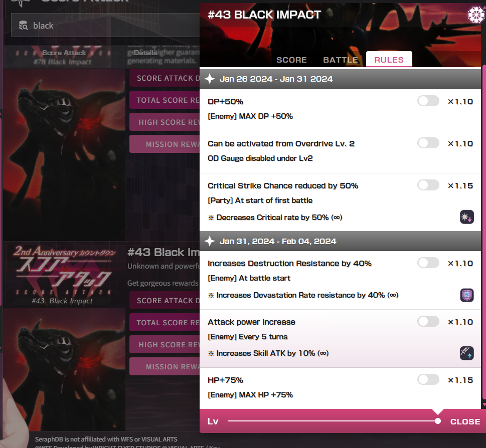Click the snowflake element icon in the banner
Screen dimensions: 486x448
(476, 15)
